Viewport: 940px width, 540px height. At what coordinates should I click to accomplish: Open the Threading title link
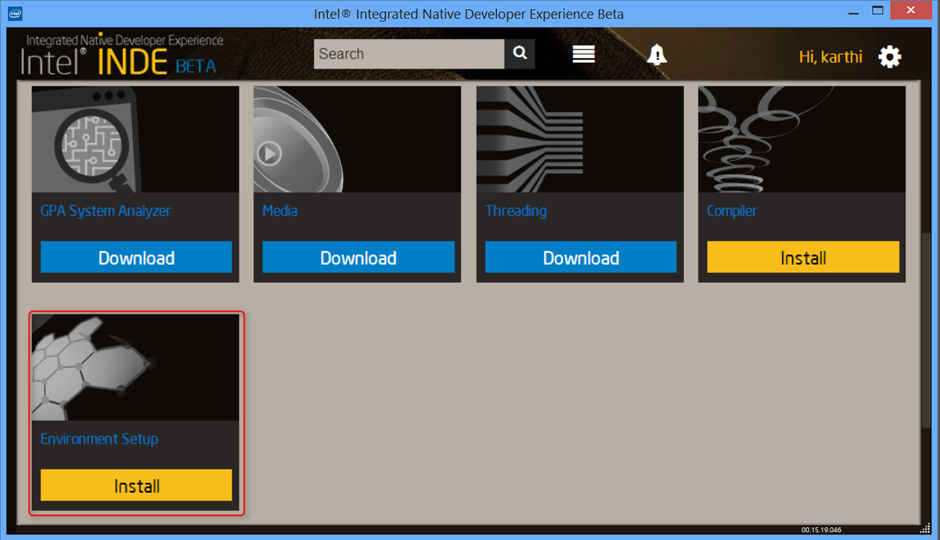tap(516, 211)
